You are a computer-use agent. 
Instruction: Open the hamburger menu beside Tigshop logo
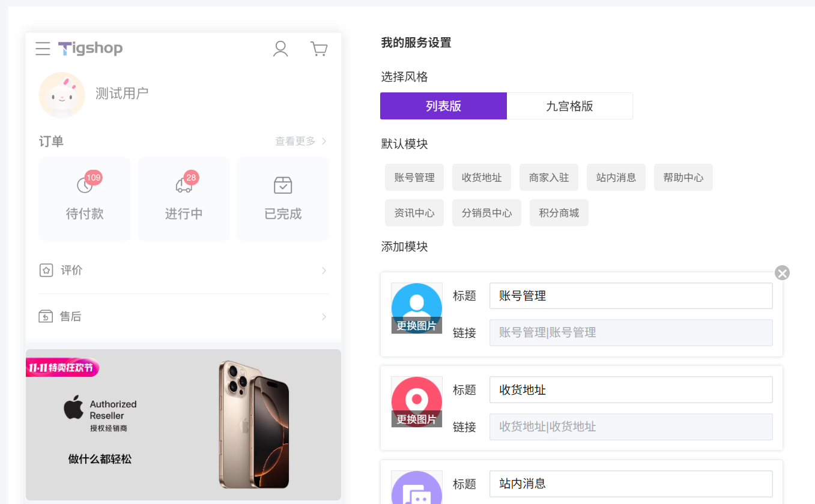[43, 49]
